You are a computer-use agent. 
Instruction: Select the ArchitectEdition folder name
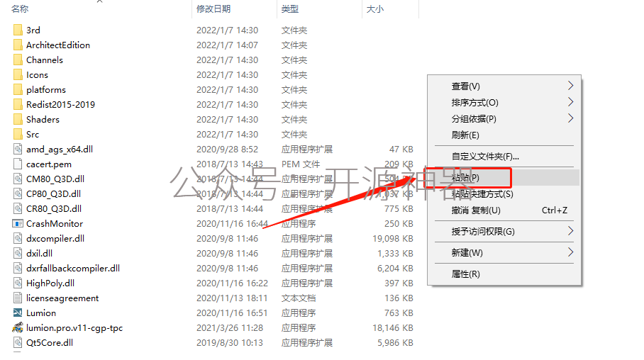click(x=58, y=45)
